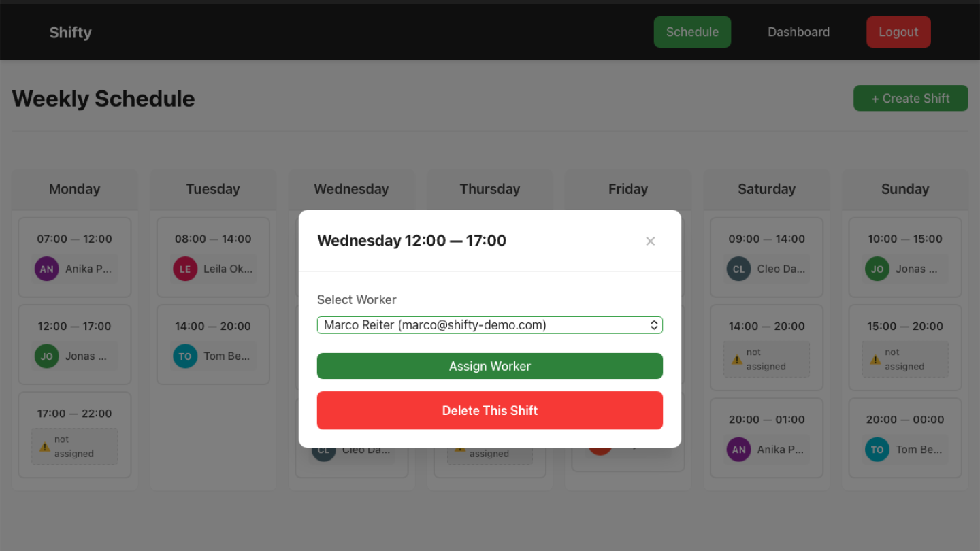Screen dimensions: 980x551
Task: Close the Wednesday shift dialog
Action: point(651,241)
